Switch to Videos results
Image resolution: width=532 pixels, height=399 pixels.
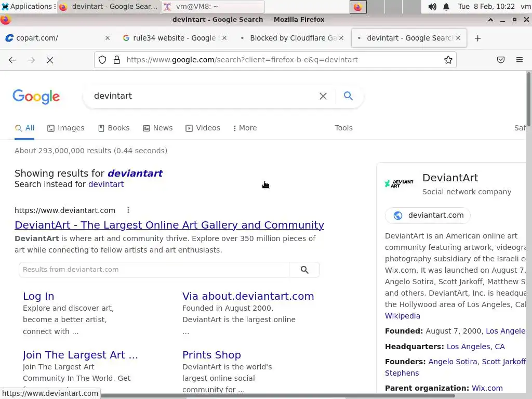[203, 128]
